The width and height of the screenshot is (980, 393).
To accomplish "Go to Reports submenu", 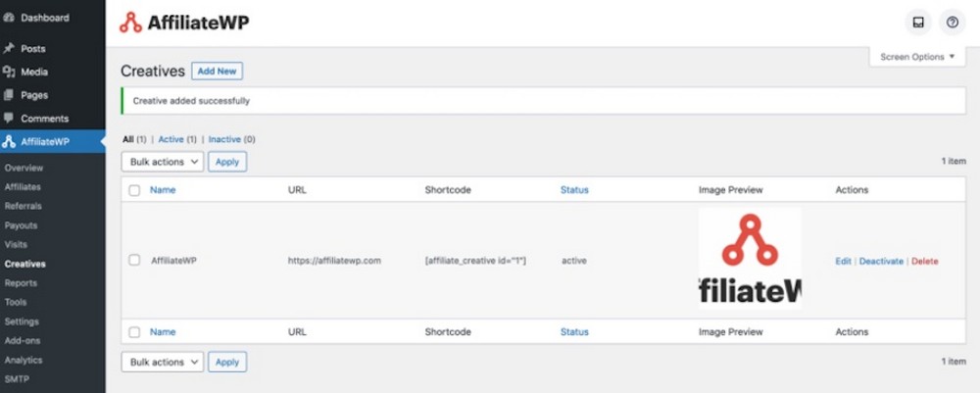I will [21, 283].
